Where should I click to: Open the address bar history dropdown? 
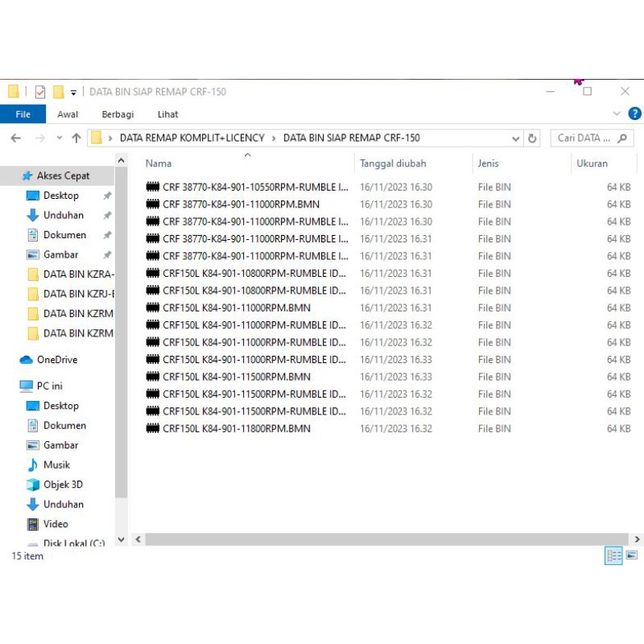coord(516,138)
